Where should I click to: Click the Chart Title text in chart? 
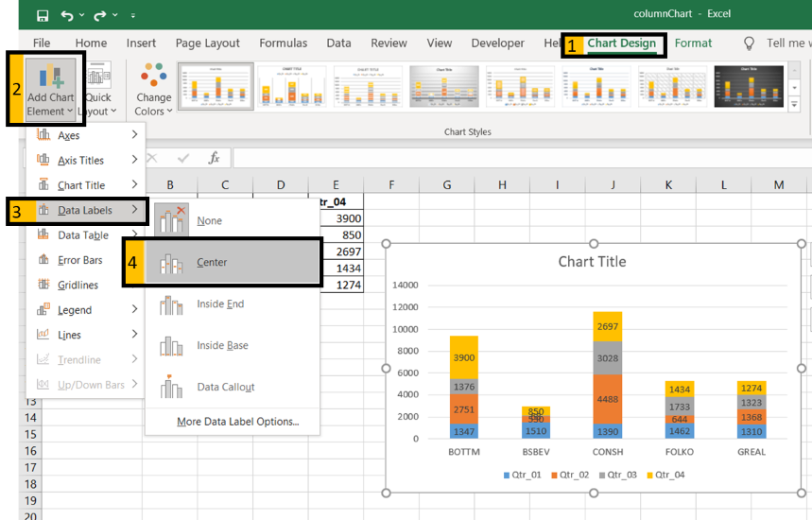592,262
